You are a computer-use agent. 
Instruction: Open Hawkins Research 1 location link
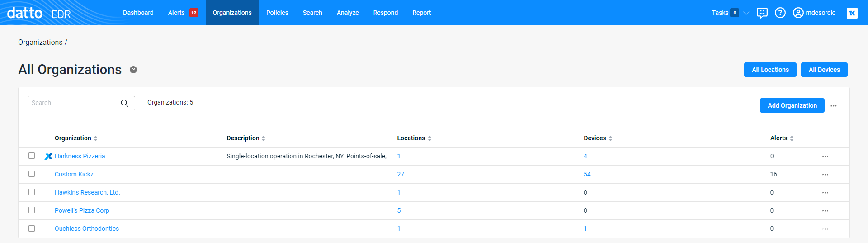pos(399,192)
